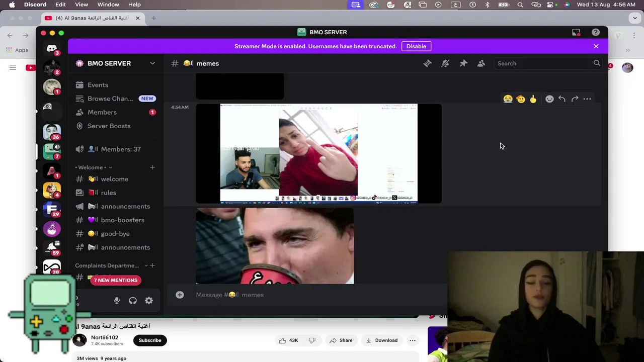
Task: Close the Al 9anas browser tab
Action: pos(137,18)
